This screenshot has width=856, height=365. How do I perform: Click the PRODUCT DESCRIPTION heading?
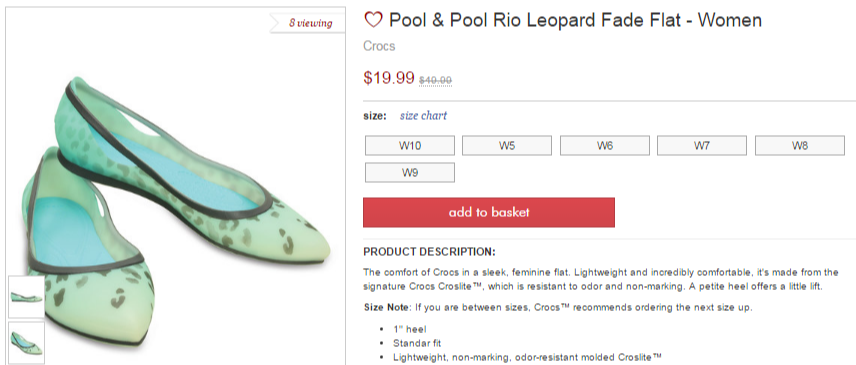coord(429,252)
